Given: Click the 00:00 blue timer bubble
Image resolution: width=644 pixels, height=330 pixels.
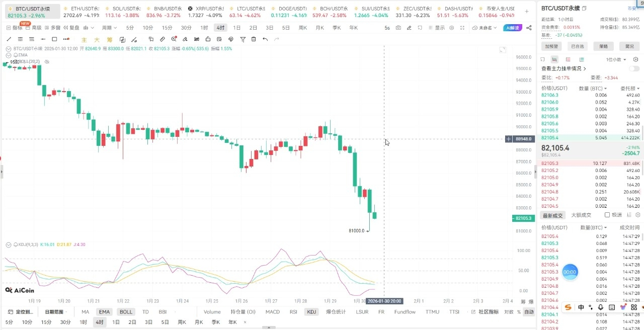Looking at the screenshot, I should pyautogui.click(x=570, y=272).
